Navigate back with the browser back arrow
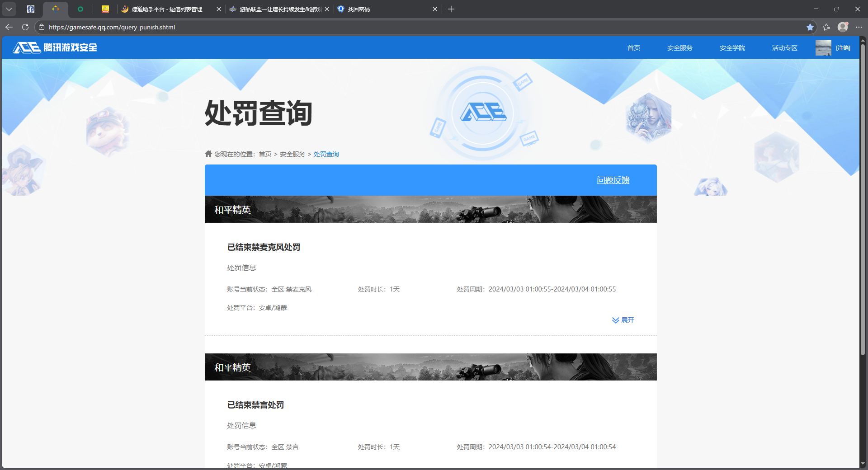The height and width of the screenshot is (470, 868). [9, 27]
